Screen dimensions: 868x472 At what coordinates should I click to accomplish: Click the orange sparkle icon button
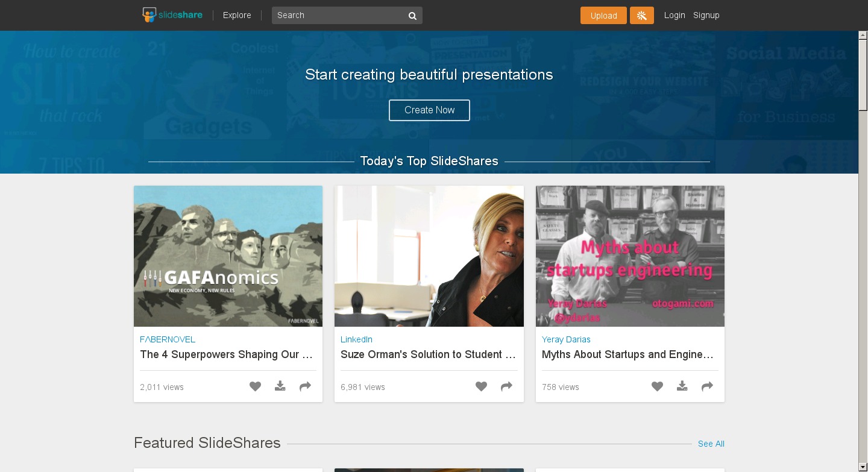(641, 16)
